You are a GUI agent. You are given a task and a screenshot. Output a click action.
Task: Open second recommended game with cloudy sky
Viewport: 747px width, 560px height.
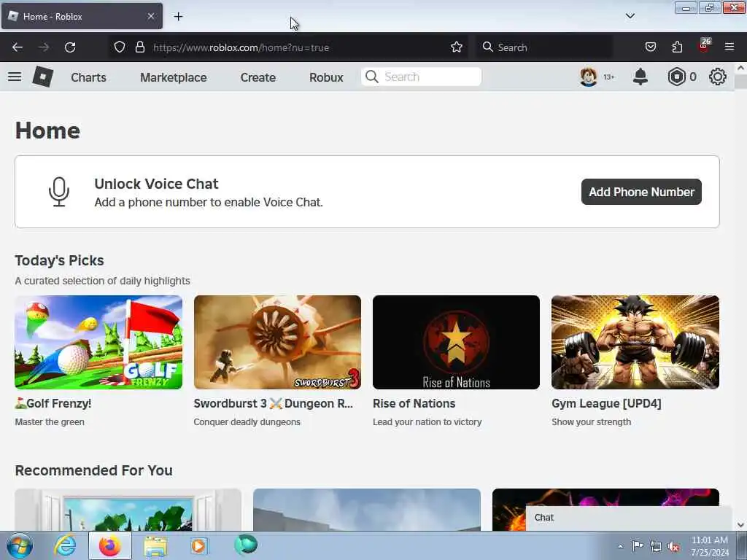pyautogui.click(x=367, y=510)
